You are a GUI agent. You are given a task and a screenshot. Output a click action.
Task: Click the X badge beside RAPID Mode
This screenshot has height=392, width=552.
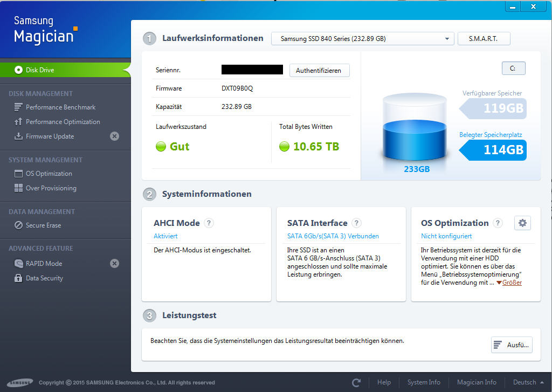[114, 264]
